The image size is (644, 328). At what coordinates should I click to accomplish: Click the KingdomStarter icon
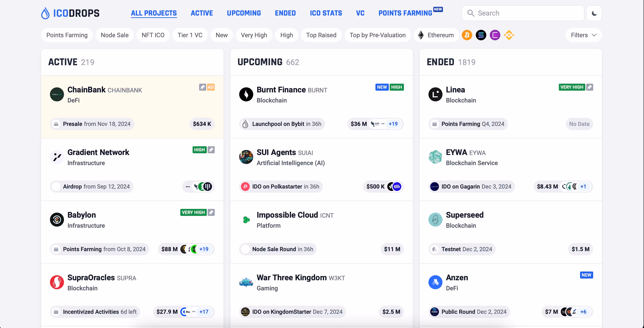245,312
